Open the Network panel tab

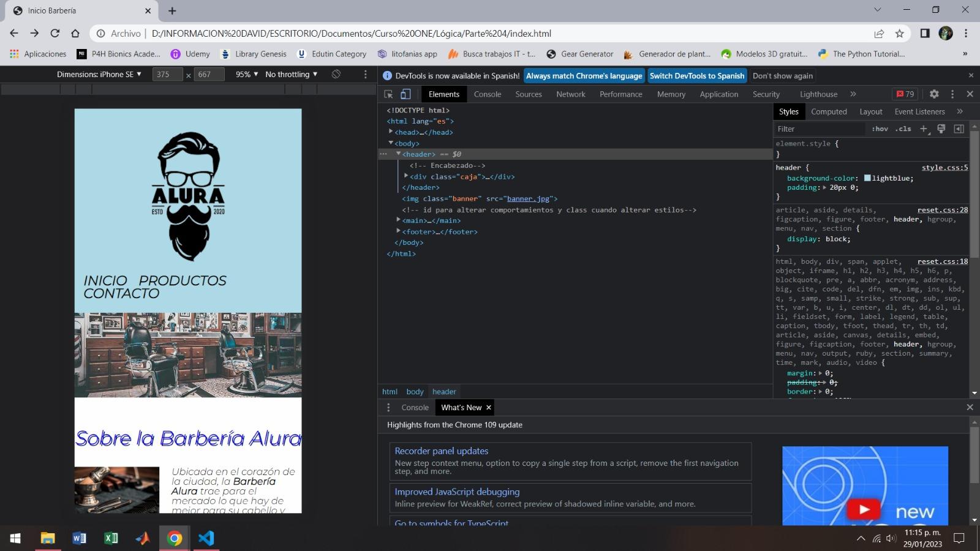pos(571,94)
